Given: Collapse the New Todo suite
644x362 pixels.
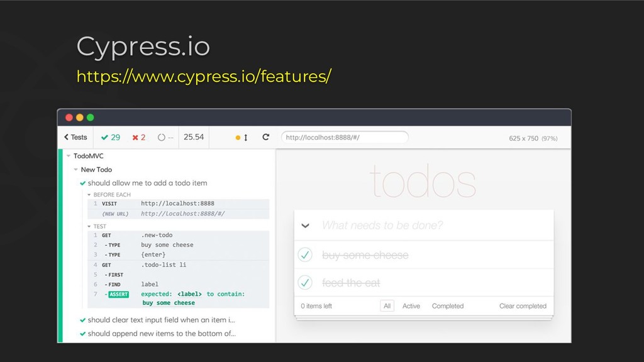Looking at the screenshot, I should pos(75,170).
